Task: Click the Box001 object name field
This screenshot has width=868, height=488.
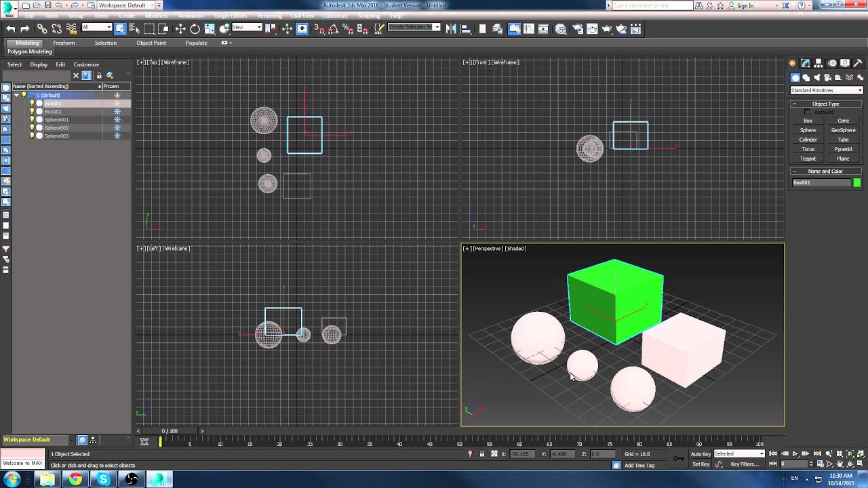Action: click(x=821, y=182)
